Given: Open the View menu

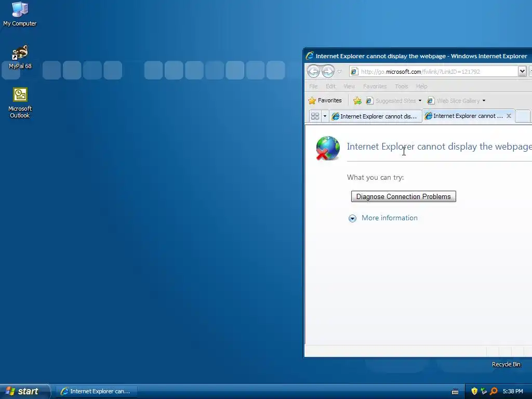Looking at the screenshot, I should coord(349,86).
